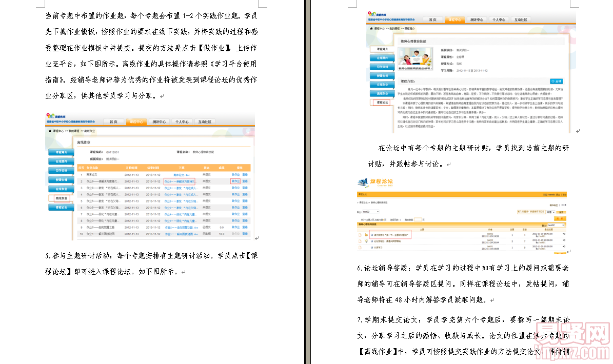Open the 版主 dropdown in the forum section header

[556, 226]
